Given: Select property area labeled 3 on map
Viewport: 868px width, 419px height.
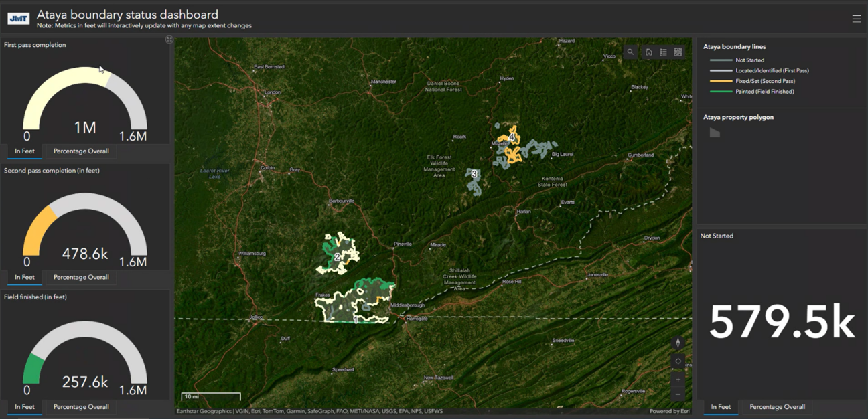Looking at the screenshot, I should (474, 174).
